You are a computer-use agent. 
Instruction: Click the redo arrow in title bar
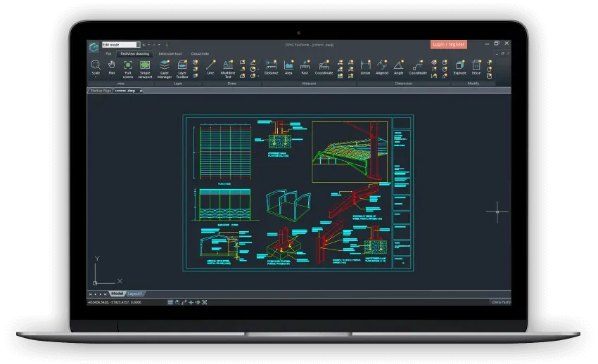click(x=154, y=45)
